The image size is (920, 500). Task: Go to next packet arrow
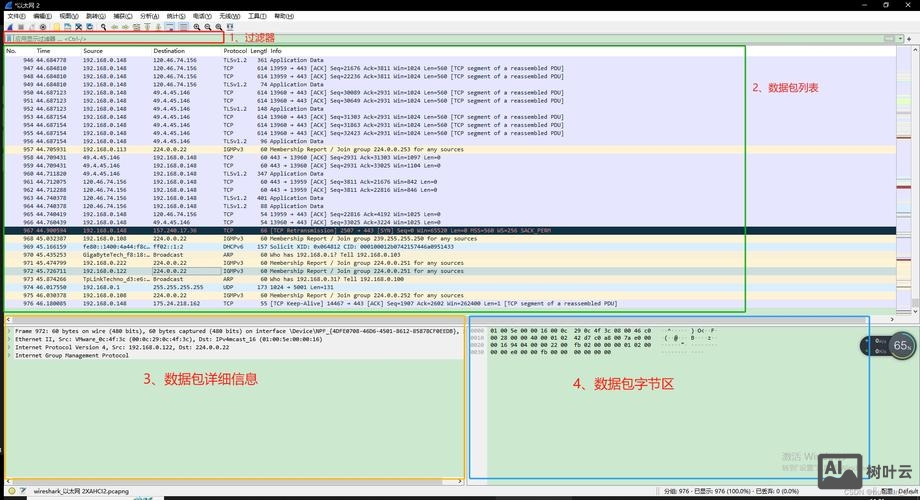125,27
